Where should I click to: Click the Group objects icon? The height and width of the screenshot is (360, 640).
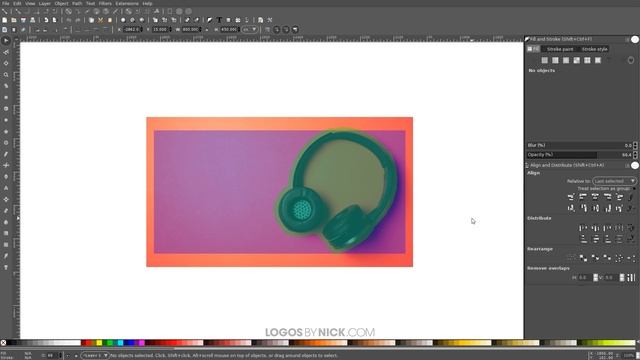(x=187, y=20)
